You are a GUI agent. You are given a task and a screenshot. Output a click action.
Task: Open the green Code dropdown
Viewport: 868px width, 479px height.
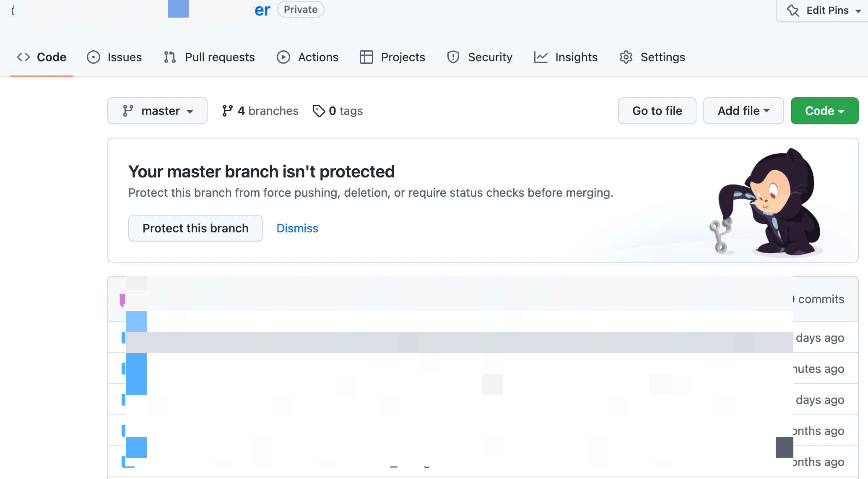click(824, 111)
